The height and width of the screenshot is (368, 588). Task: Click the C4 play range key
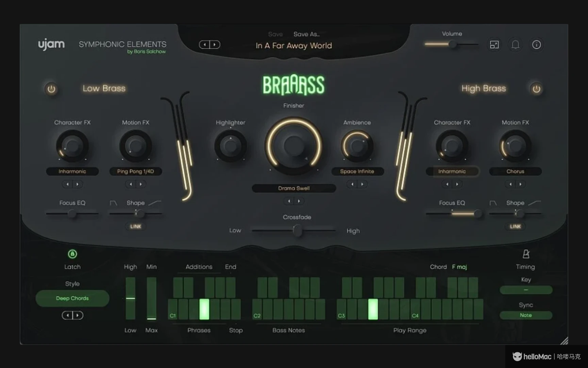(415, 309)
